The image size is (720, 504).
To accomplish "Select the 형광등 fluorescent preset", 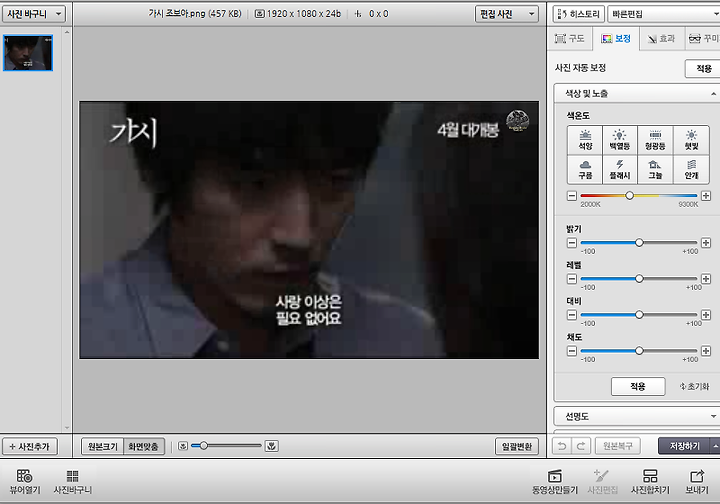I will [655, 140].
